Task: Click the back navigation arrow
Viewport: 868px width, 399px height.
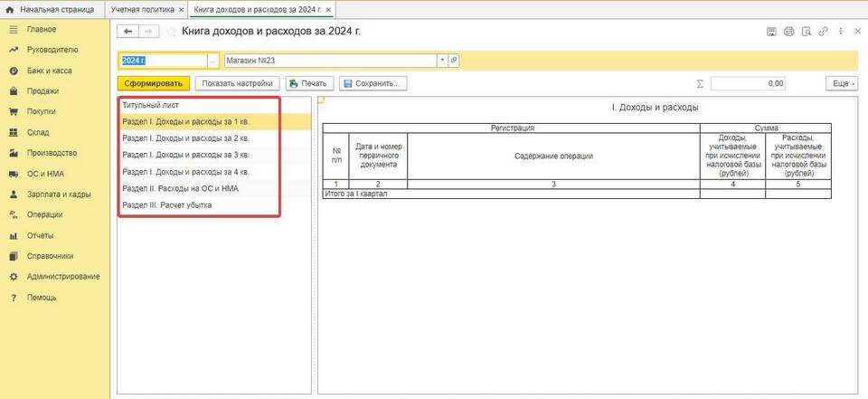Action: pyautogui.click(x=128, y=32)
